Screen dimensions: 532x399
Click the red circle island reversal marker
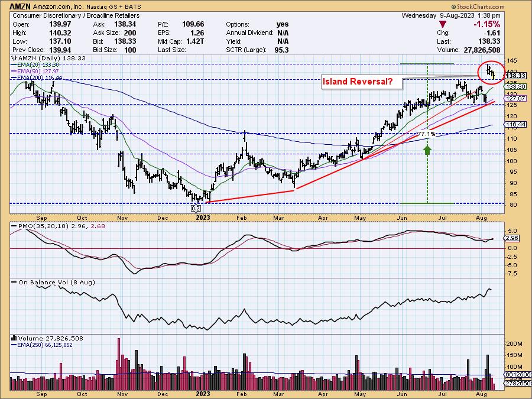click(x=491, y=72)
